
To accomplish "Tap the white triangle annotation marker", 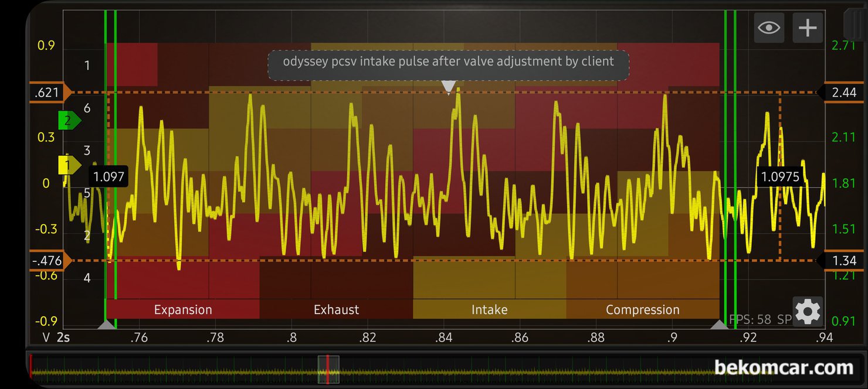I will pyautogui.click(x=449, y=87).
